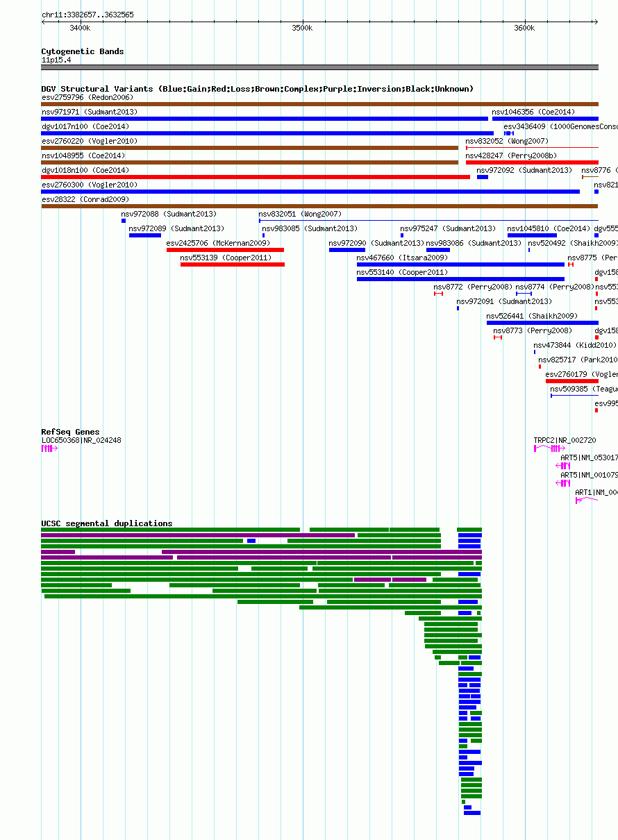This screenshot has width=618, height=840.
Task: Click nsv832051 (Wong2007) variant label
Action: pos(300,214)
